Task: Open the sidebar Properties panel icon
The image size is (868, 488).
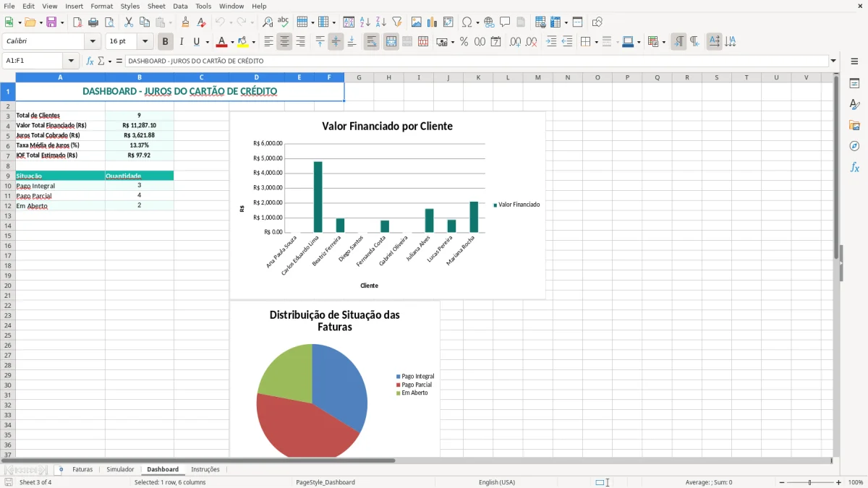Action: 854,84
